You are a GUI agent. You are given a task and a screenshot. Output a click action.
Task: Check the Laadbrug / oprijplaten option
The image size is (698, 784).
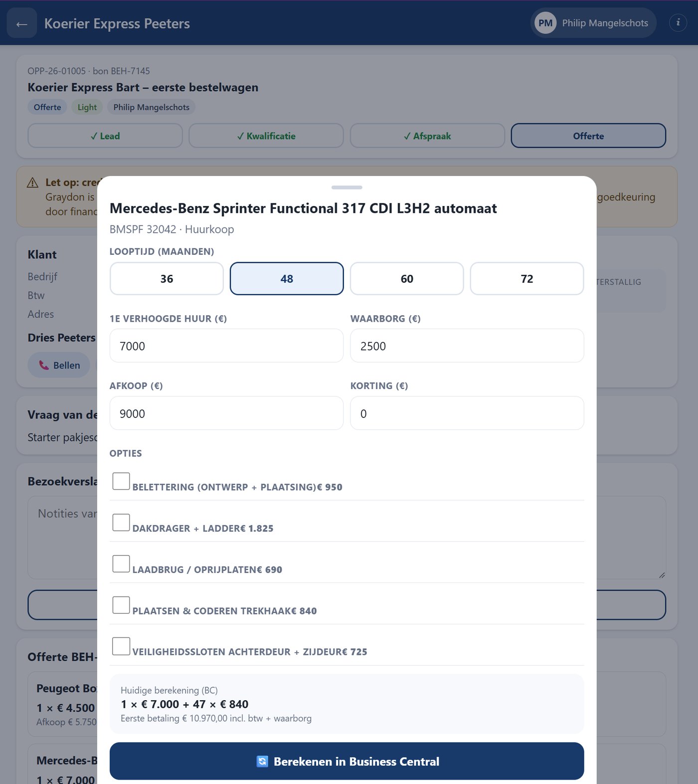point(121,564)
